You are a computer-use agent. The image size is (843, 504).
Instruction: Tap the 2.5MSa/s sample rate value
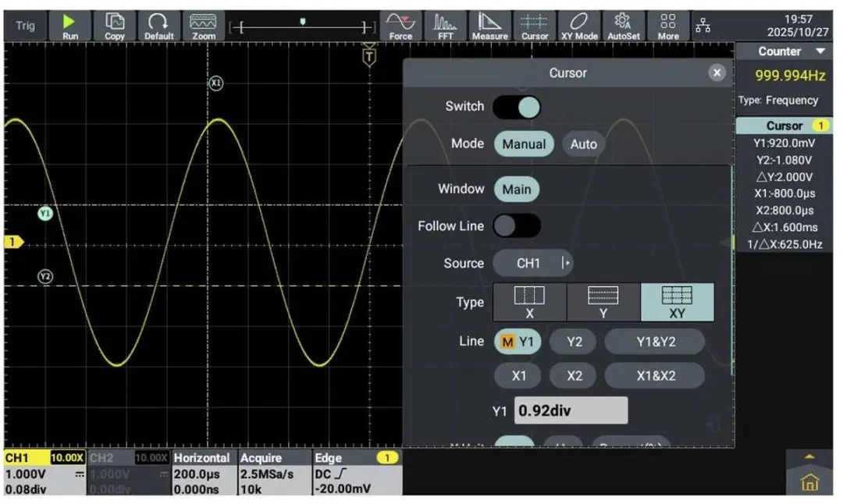267,474
